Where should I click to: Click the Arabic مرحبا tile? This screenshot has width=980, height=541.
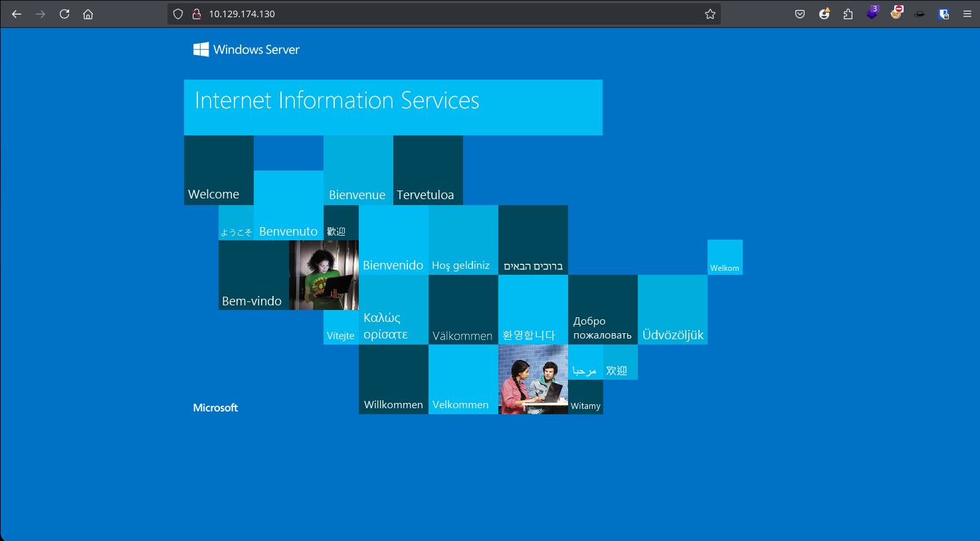(585, 362)
